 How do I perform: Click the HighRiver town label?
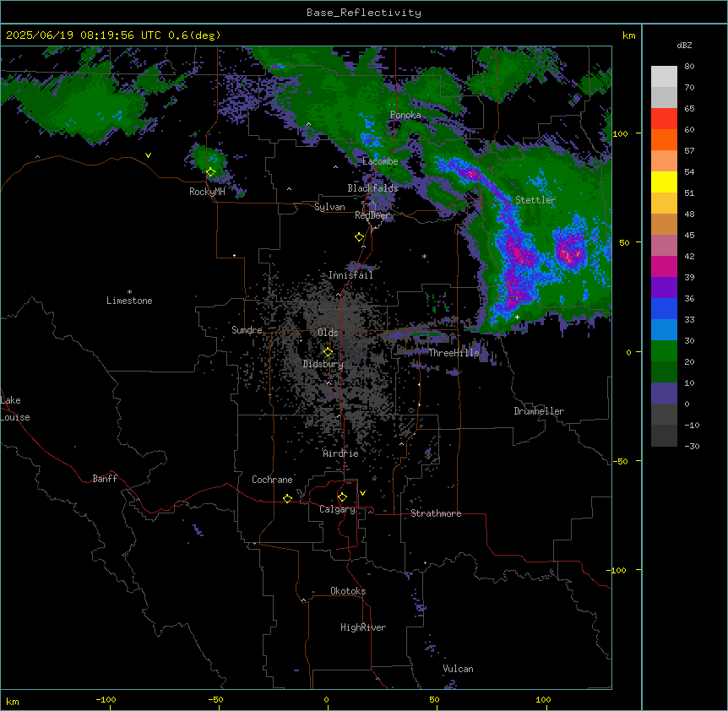363,627
